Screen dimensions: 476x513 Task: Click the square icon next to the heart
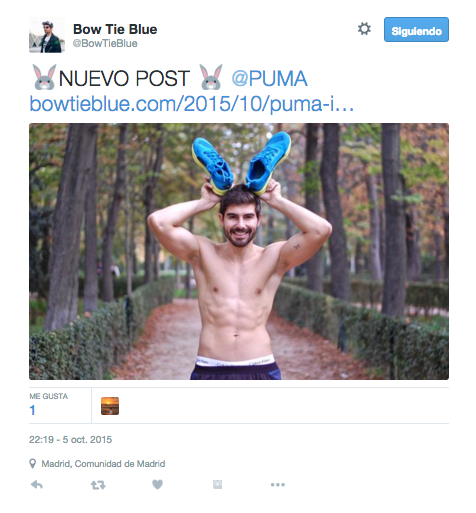217,484
